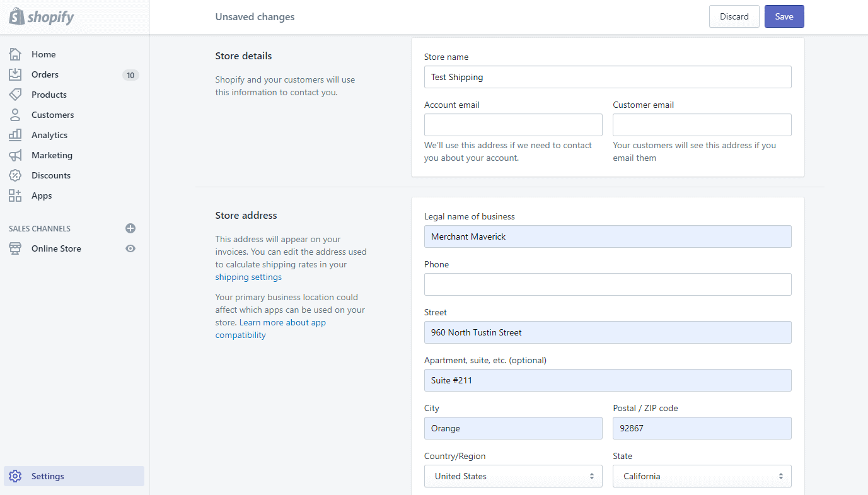Discard the unsaved changes
This screenshot has height=495, width=868.
coord(734,16)
